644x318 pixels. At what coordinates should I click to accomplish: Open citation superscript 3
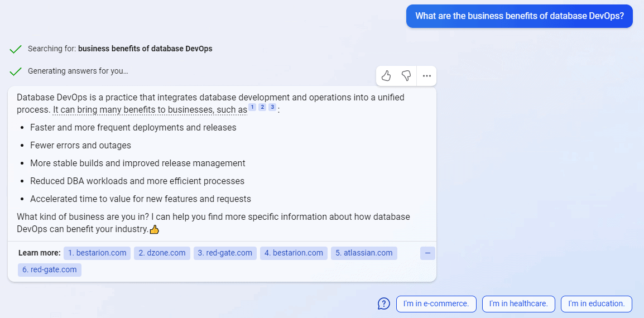click(272, 107)
